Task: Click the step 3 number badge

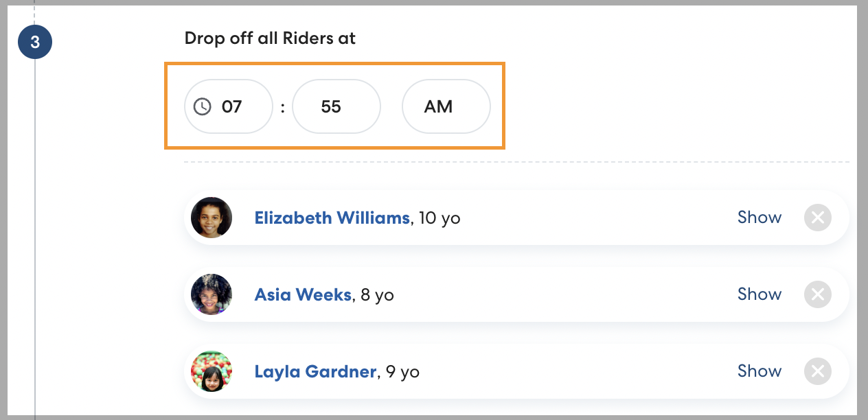Action: (x=35, y=42)
